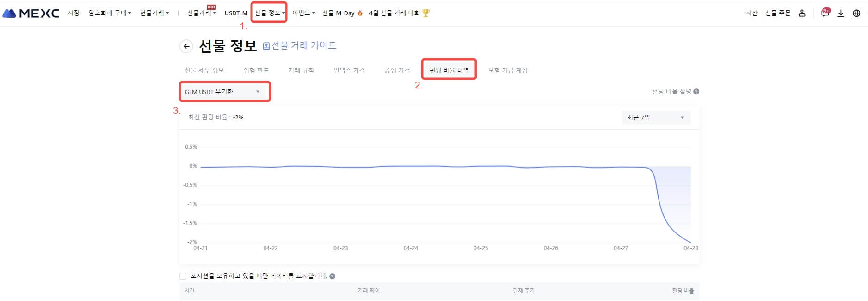Open the 암호화폐 구매 dropdown menu
The width and height of the screenshot is (868, 301).
(110, 13)
